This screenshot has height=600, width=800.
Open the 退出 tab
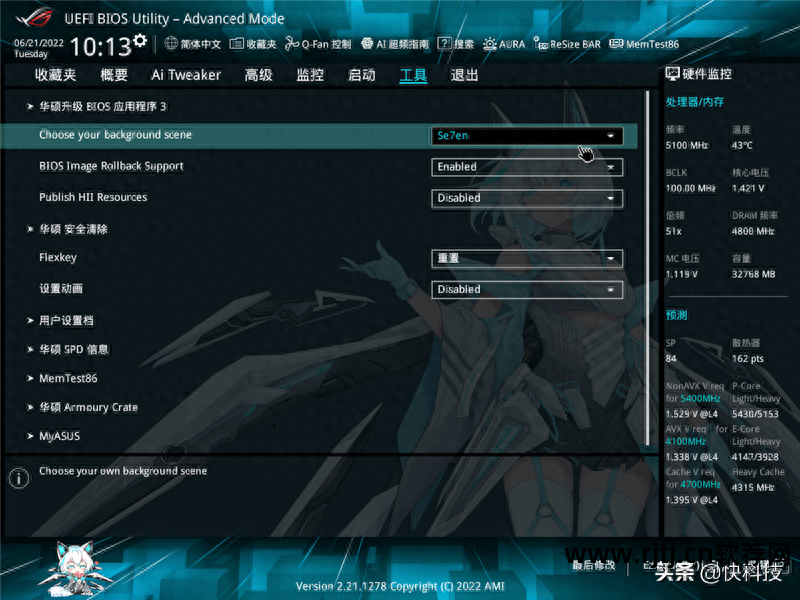pyautogui.click(x=464, y=75)
